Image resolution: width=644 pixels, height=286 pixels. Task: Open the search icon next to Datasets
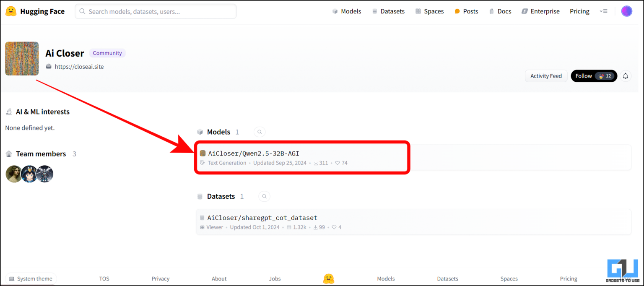coord(264,196)
